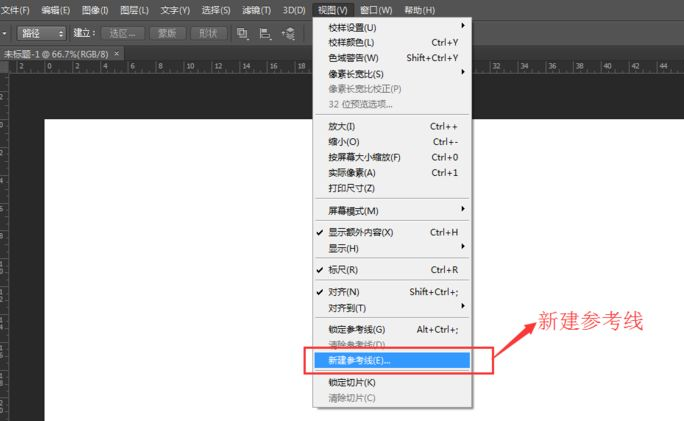Viewport: 684px width, 421px height.
Task: Select 按屏幕大小缩放(F) menu item
Action: pyautogui.click(x=392, y=157)
